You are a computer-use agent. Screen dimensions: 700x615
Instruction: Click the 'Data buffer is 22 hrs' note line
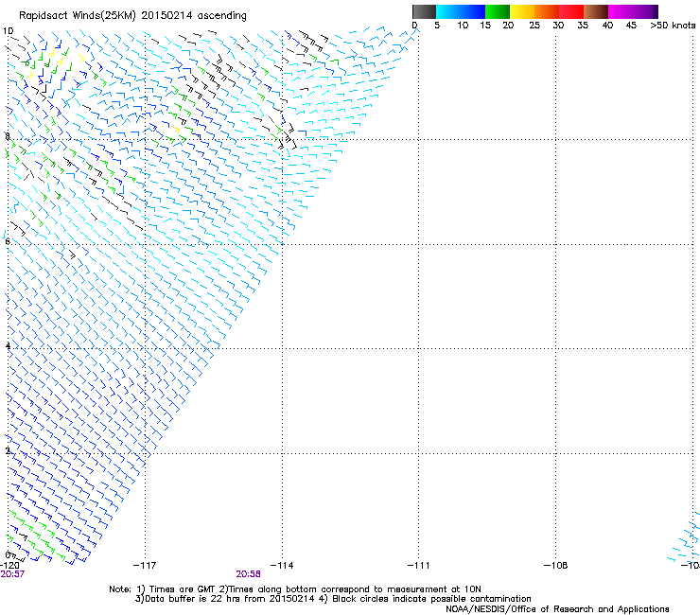pyautogui.click(x=333, y=599)
